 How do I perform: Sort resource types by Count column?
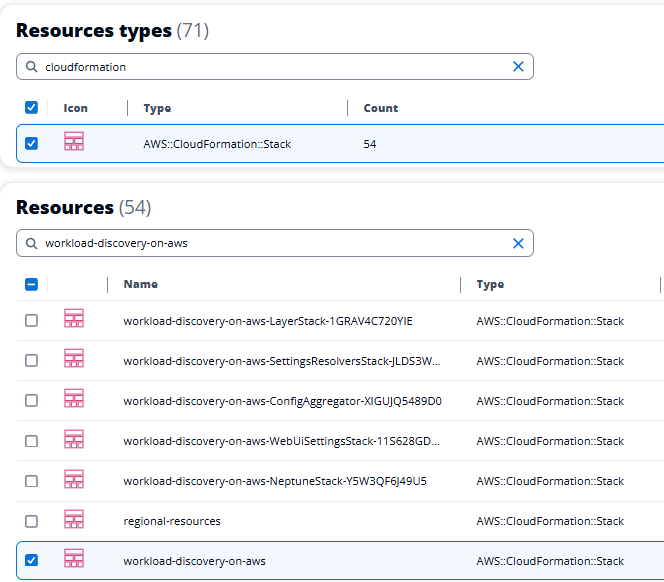tap(381, 108)
